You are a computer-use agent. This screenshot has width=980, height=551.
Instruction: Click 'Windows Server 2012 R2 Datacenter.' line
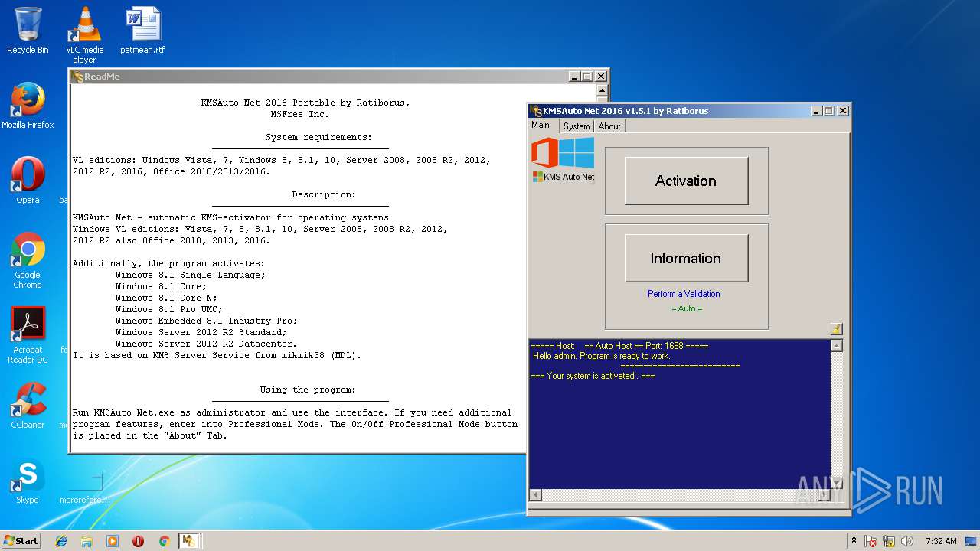(206, 344)
